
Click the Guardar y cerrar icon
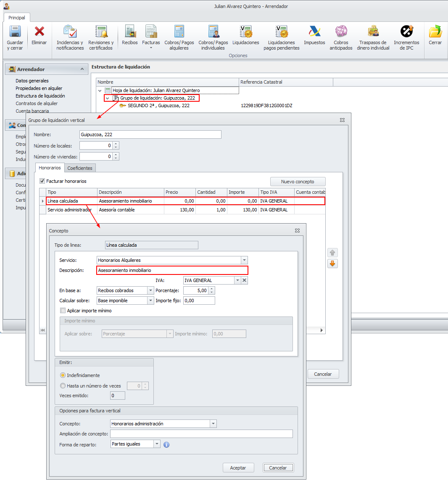[15, 32]
